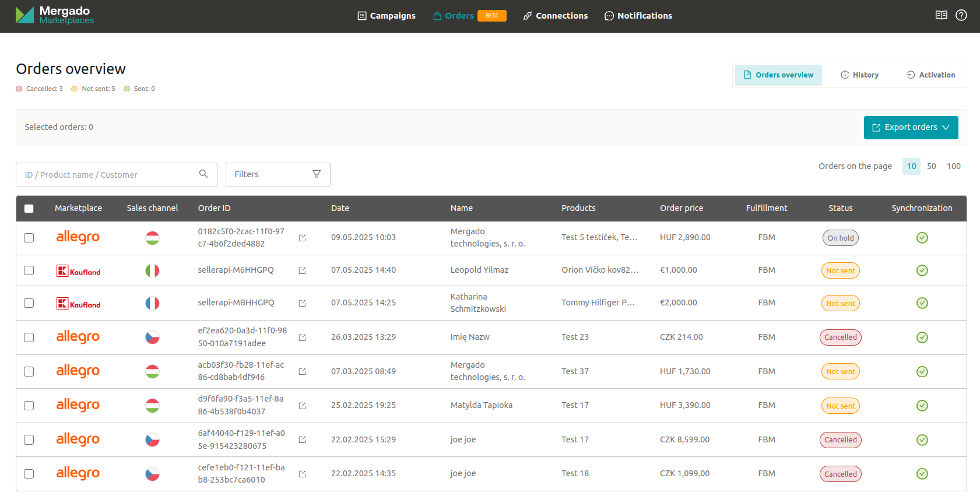Open external link for order 0182c5f0-2cac-11f0-97

tap(302, 238)
